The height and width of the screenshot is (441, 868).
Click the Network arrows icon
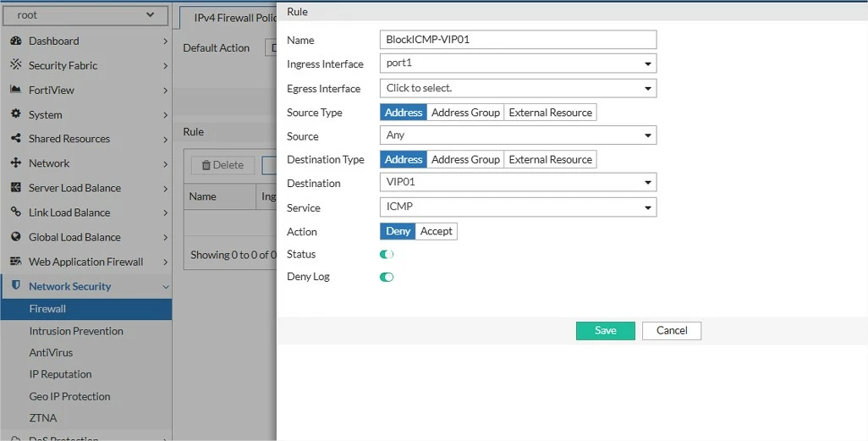click(16, 163)
